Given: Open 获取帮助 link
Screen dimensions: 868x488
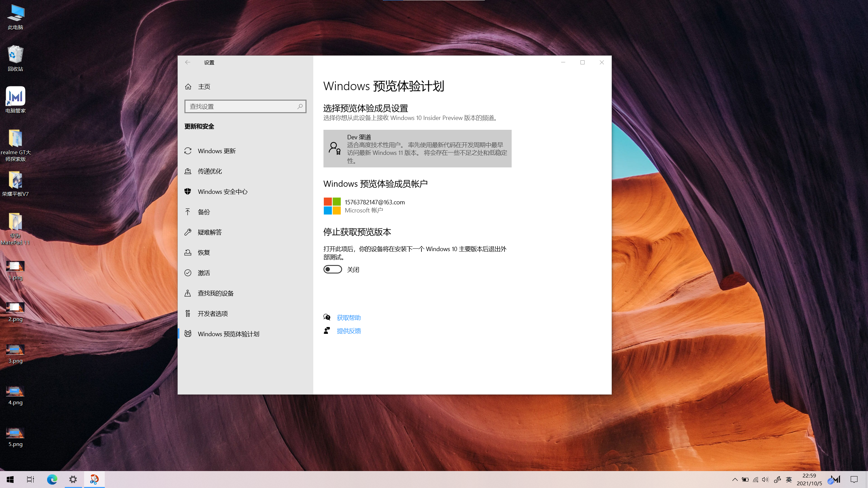Looking at the screenshot, I should (349, 318).
